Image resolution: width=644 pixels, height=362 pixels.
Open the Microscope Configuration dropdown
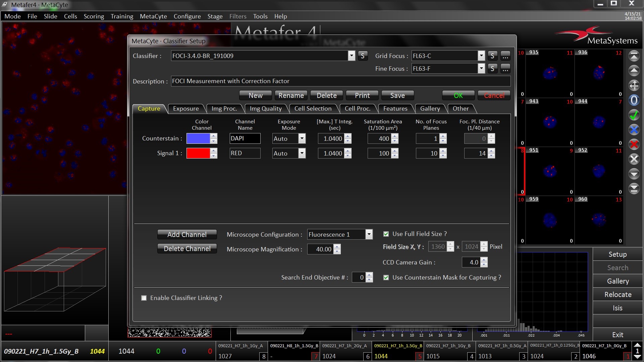[x=369, y=234]
